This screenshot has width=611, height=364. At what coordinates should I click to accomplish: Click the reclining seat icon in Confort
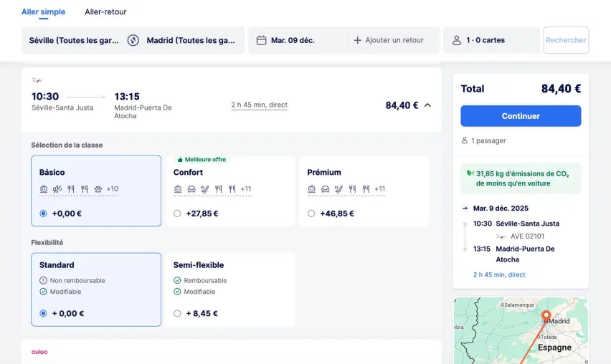[205, 189]
